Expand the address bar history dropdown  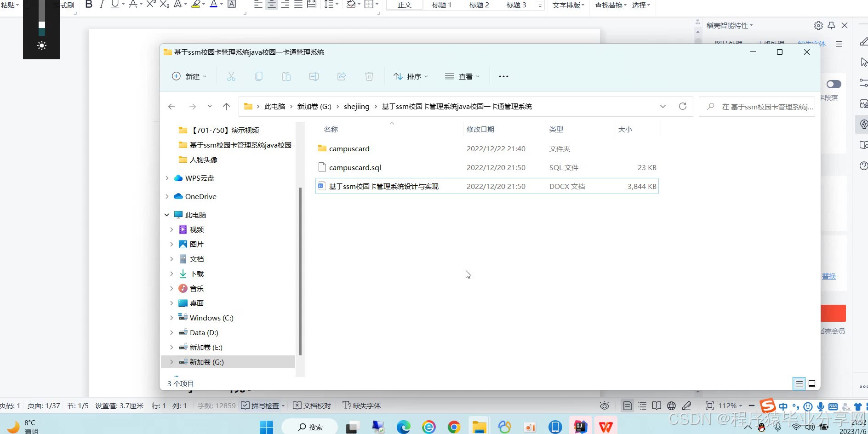coord(663,106)
